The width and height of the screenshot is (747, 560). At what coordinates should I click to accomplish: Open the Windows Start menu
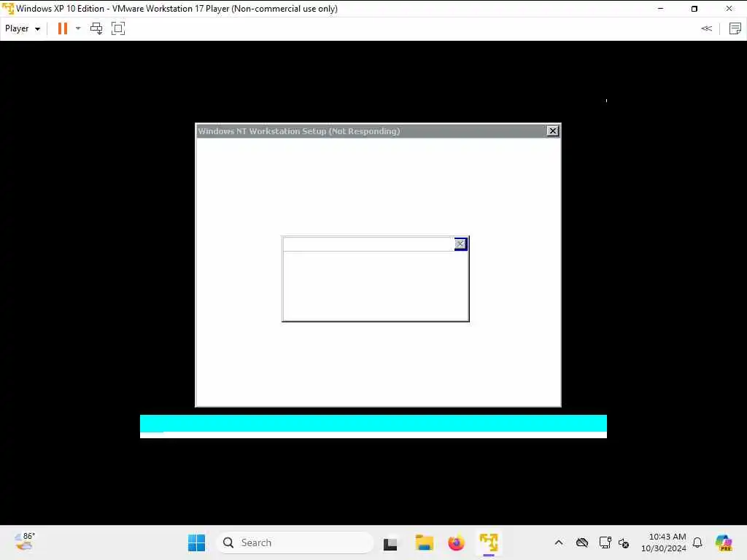point(196,542)
